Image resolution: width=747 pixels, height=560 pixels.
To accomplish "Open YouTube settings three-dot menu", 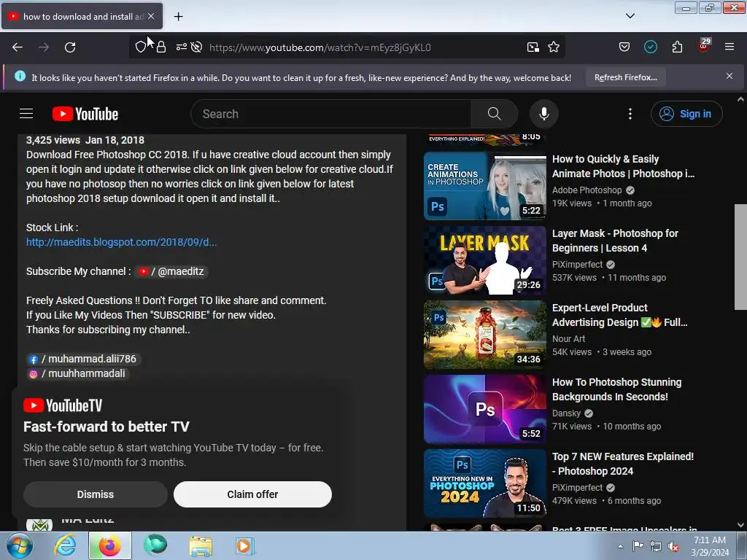I will [630, 114].
